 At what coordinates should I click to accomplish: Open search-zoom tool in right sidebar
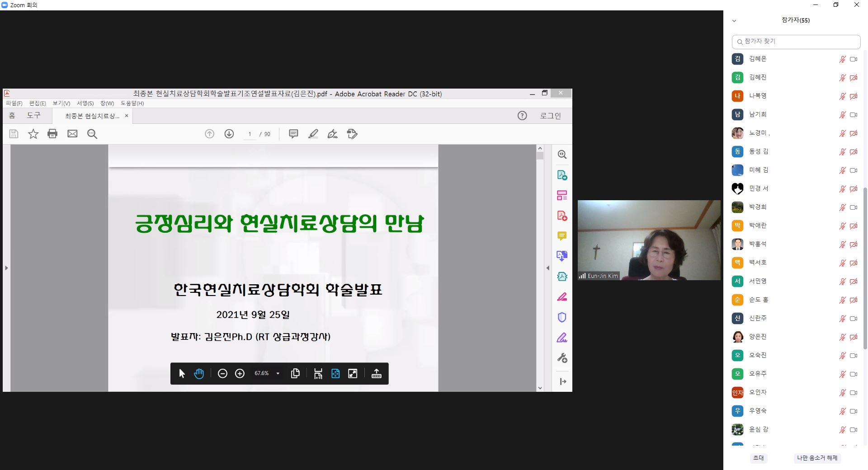(562, 155)
